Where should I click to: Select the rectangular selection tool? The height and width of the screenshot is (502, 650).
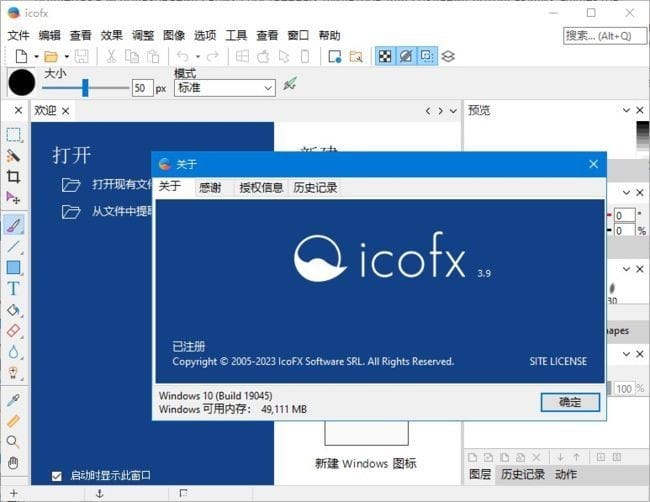pyautogui.click(x=13, y=135)
